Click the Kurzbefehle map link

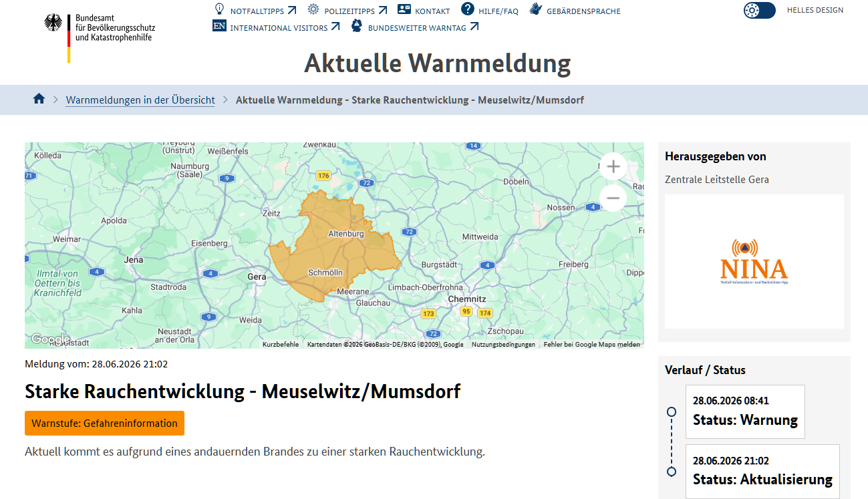coord(281,345)
